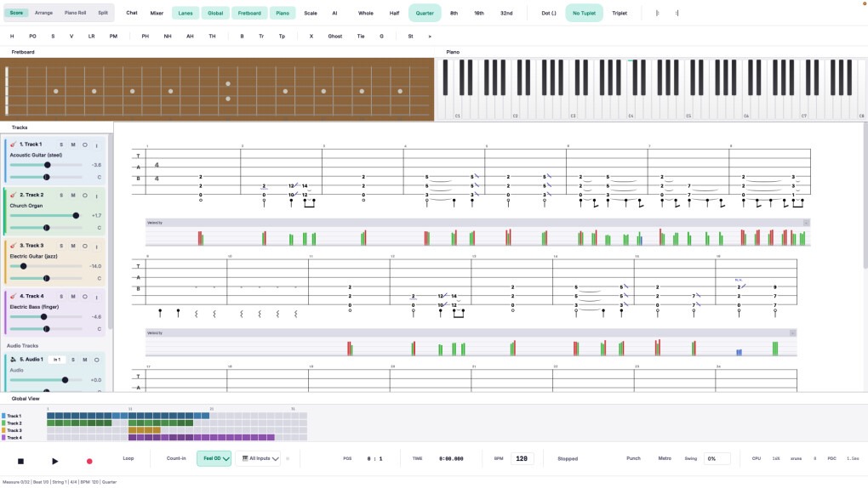The width and height of the screenshot is (868, 488).
Task: Click the repeat-start barline icon
Action: point(657,13)
